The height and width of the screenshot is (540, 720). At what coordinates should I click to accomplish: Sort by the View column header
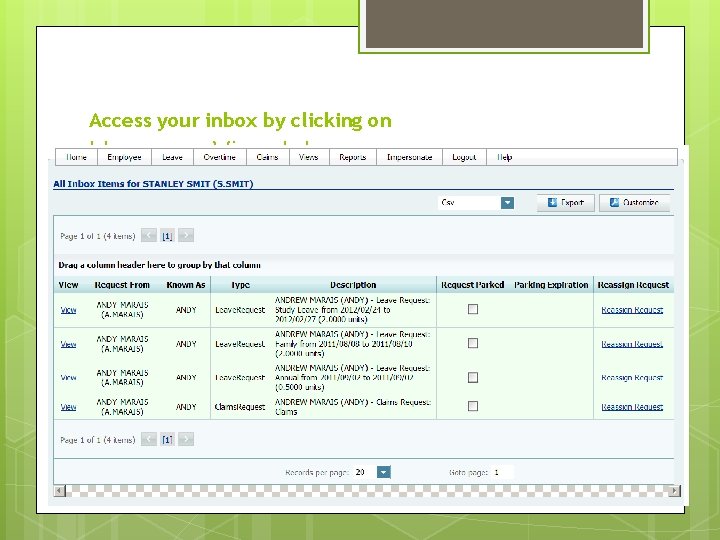pyautogui.click(x=68, y=285)
